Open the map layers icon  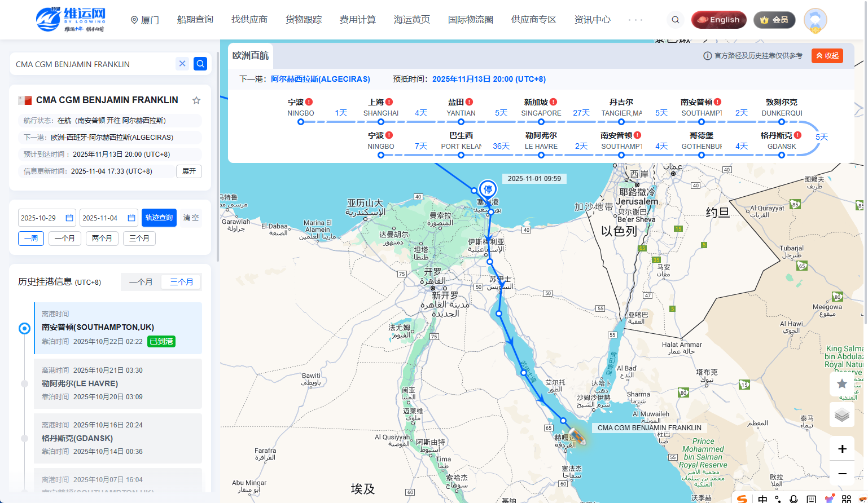[841, 415]
